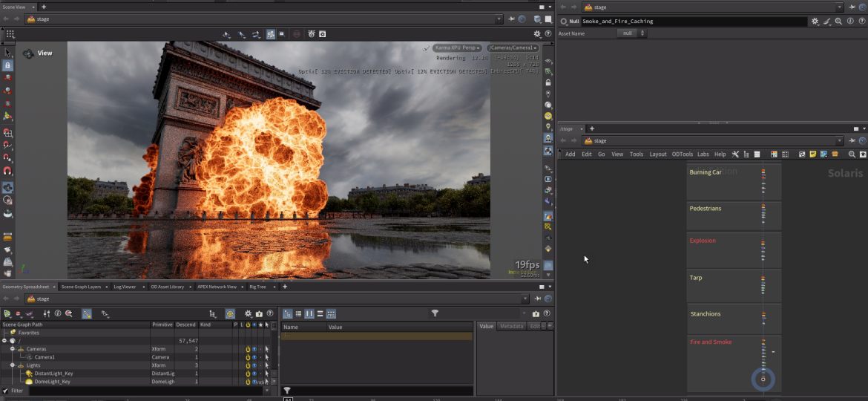This screenshot has width=868, height=401.
Task: Click the parameter pane search magnifier icon
Action: pos(838,22)
